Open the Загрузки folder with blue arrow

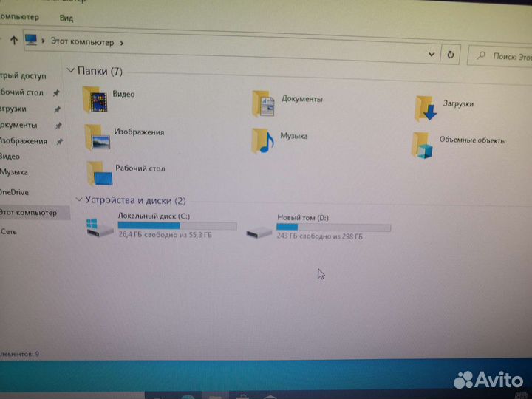tap(426, 108)
